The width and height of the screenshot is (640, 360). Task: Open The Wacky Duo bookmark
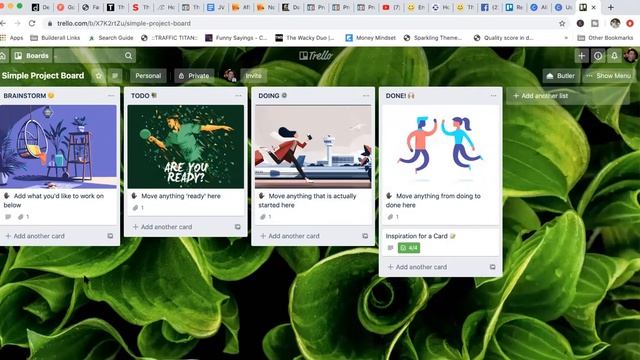pyautogui.click(x=305, y=38)
